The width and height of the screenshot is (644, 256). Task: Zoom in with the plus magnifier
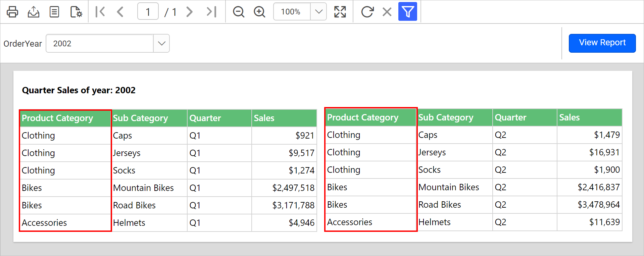click(x=259, y=12)
